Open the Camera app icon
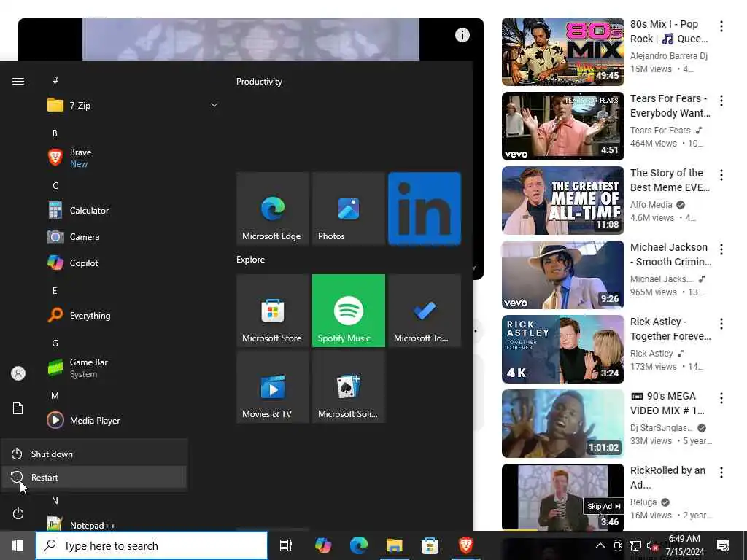This screenshot has width=747, height=560. pos(55,237)
